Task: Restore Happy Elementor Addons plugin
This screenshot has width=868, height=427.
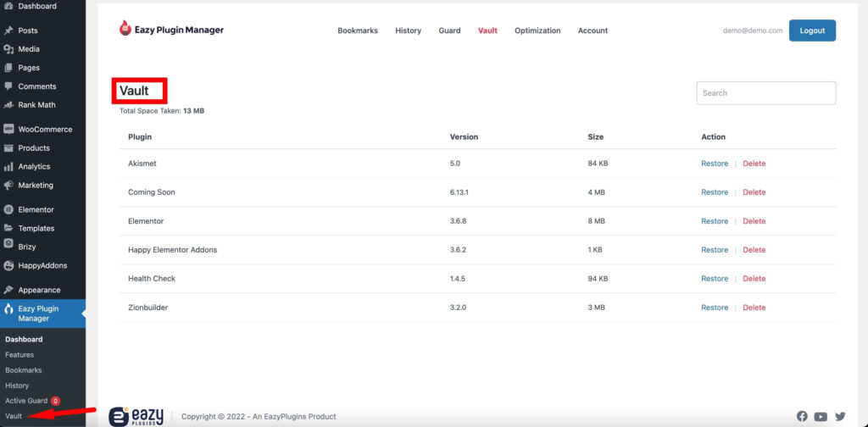Action: 715,249
